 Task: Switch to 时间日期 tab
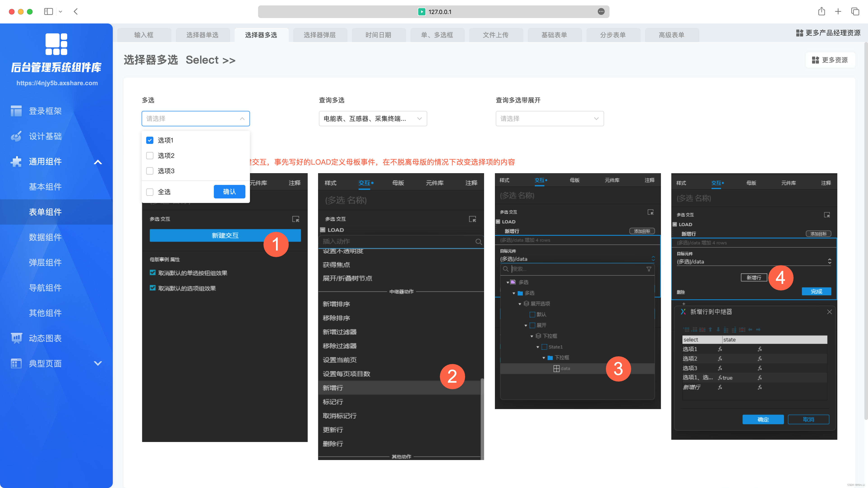tap(379, 35)
